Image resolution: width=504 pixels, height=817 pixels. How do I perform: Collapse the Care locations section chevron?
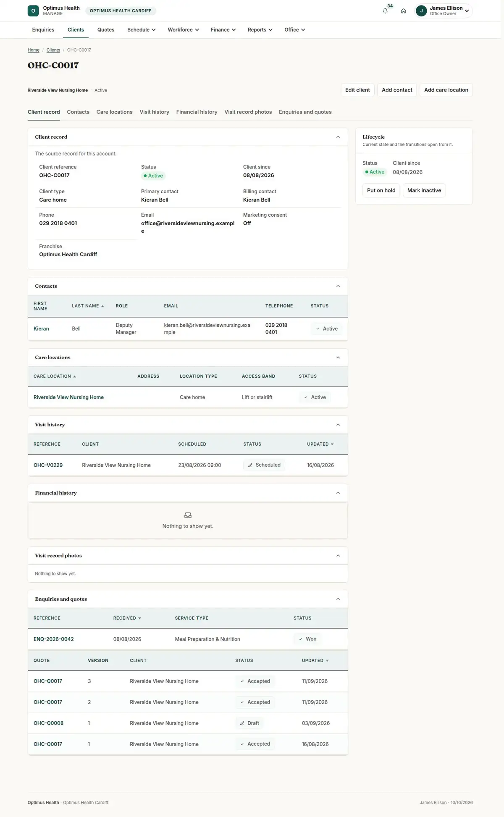(338, 357)
